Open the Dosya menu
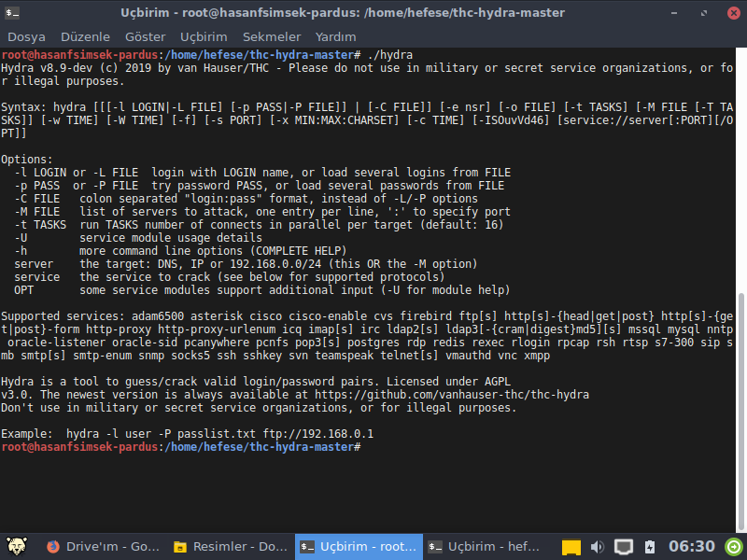 26,37
